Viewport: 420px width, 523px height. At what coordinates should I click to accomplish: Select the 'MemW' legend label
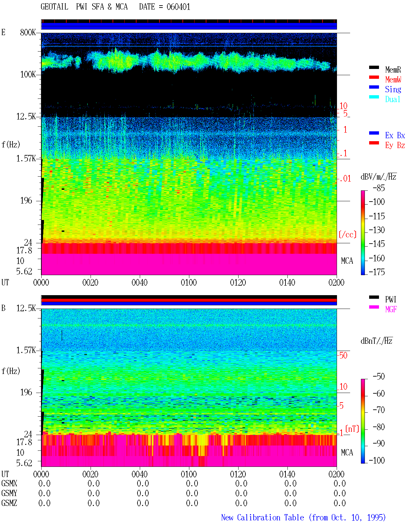point(393,79)
